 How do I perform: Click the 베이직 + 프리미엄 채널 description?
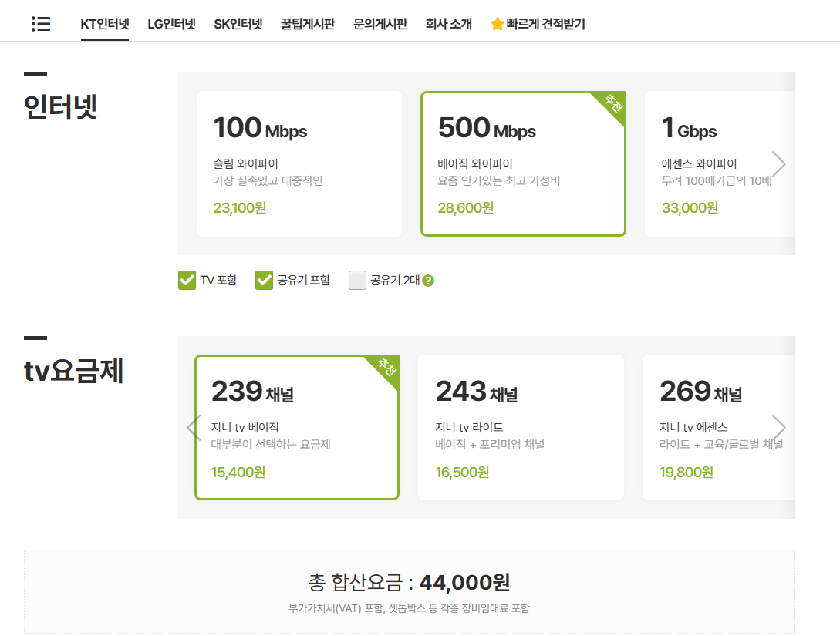click(490, 444)
